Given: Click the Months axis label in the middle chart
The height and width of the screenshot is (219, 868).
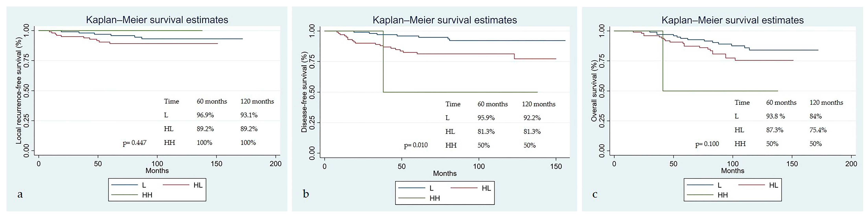Looking at the screenshot, I should [x=445, y=173].
